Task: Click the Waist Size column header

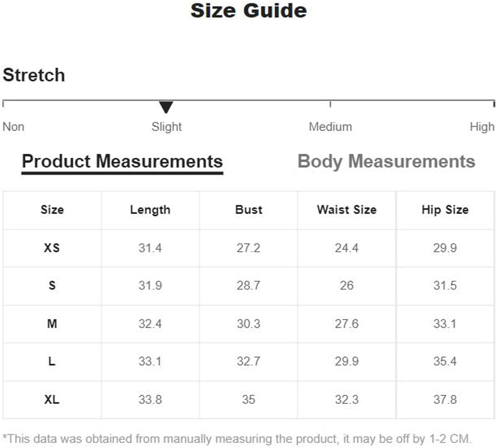Action: coord(347,210)
